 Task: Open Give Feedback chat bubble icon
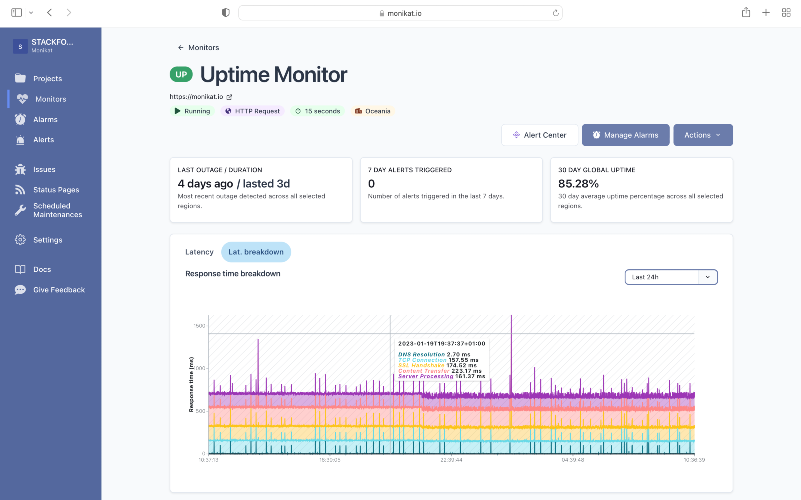[20, 290]
